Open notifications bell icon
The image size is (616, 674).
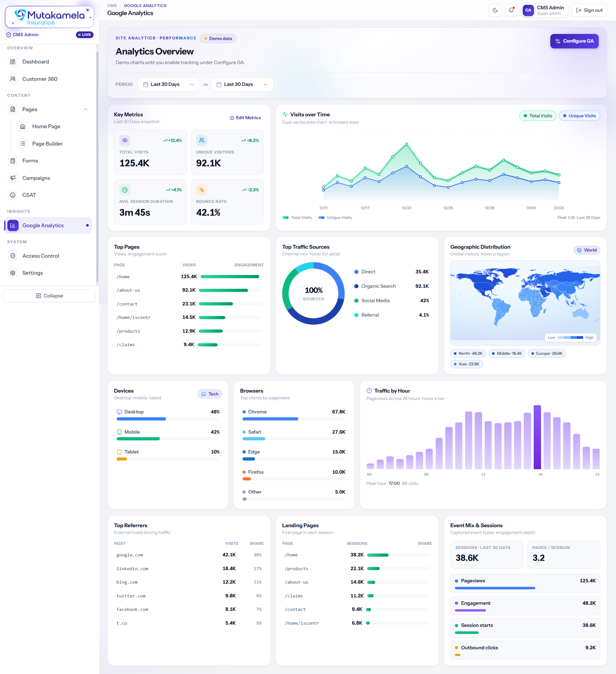click(x=511, y=10)
